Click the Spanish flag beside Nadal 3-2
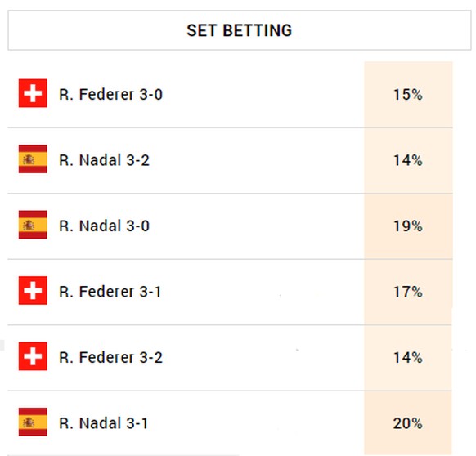 click(33, 159)
